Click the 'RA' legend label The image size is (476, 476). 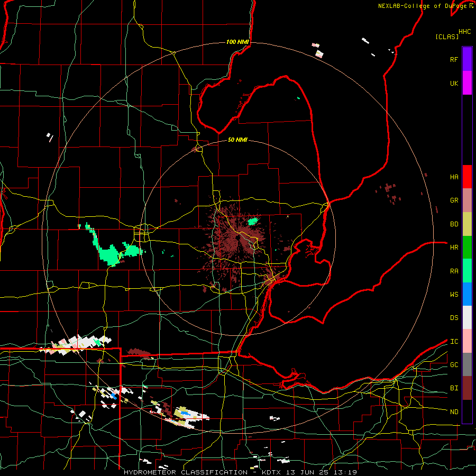pos(454,271)
